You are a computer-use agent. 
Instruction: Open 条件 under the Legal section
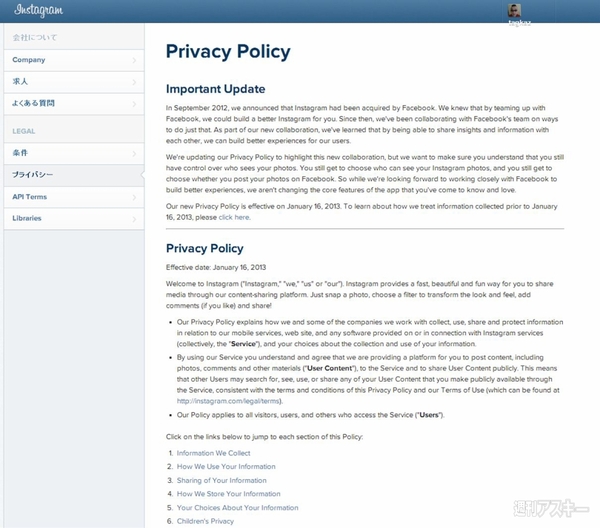(x=20, y=154)
